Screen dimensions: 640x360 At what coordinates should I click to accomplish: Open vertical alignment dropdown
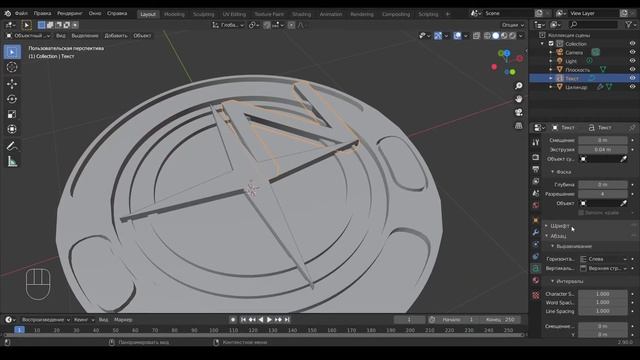tap(603, 268)
